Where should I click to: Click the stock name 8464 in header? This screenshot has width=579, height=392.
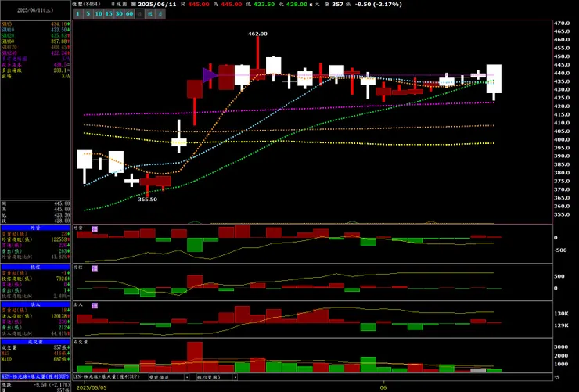click(86, 4)
